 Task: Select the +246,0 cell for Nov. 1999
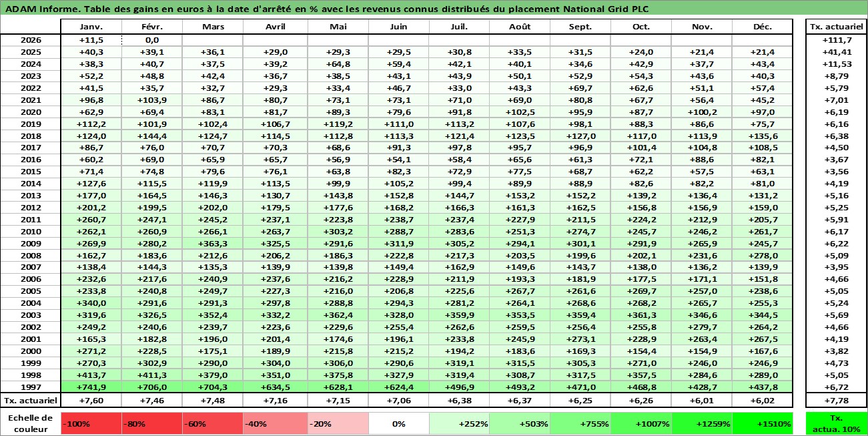point(701,364)
